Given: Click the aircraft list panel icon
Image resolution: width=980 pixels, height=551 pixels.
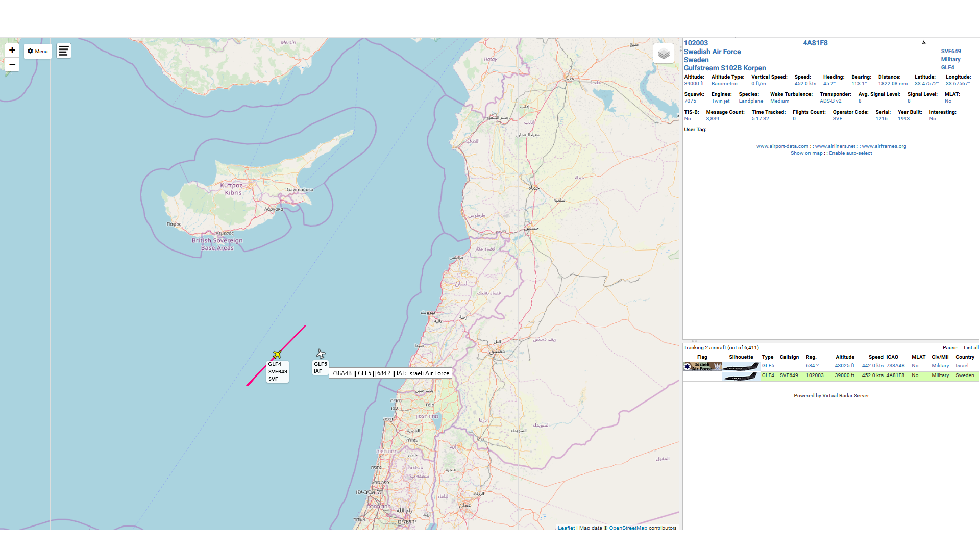Looking at the screenshot, I should (x=64, y=51).
